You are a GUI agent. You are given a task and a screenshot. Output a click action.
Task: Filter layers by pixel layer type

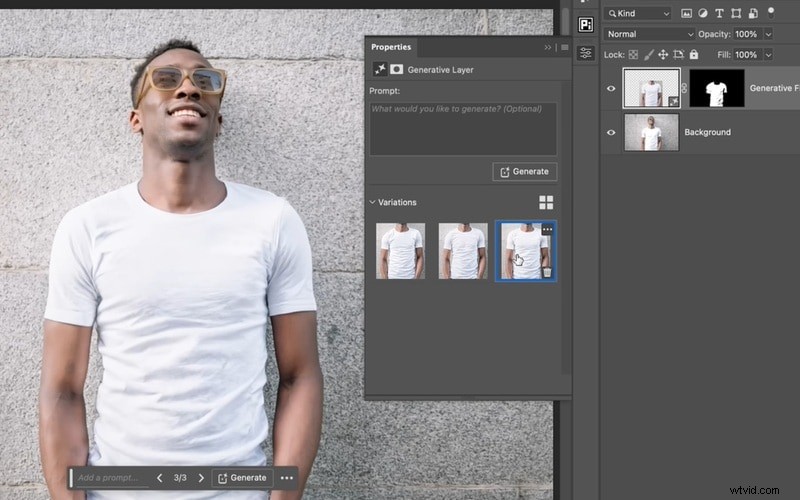[687, 14]
